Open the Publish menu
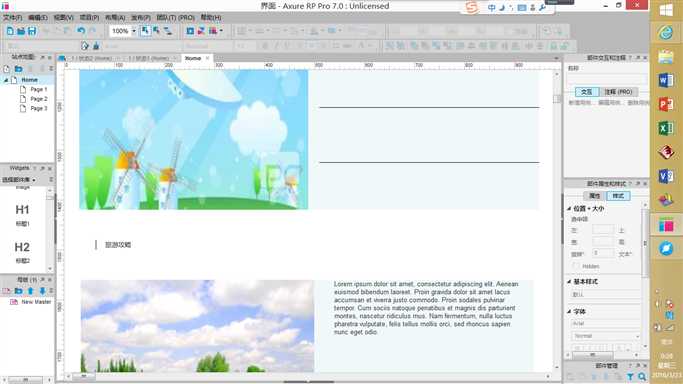Image resolution: width=683 pixels, height=384 pixels. pyautogui.click(x=141, y=17)
